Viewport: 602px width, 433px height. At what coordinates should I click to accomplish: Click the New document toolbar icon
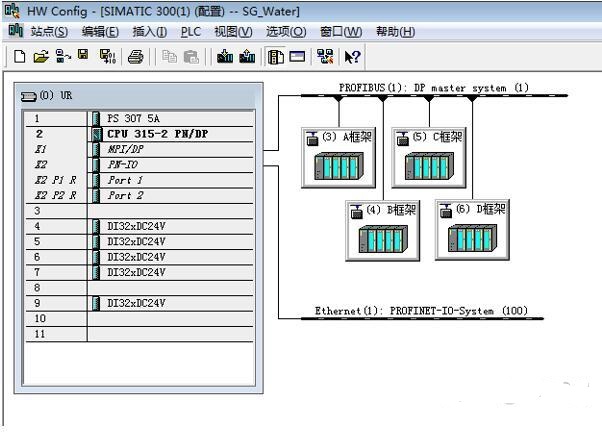[x=20, y=56]
